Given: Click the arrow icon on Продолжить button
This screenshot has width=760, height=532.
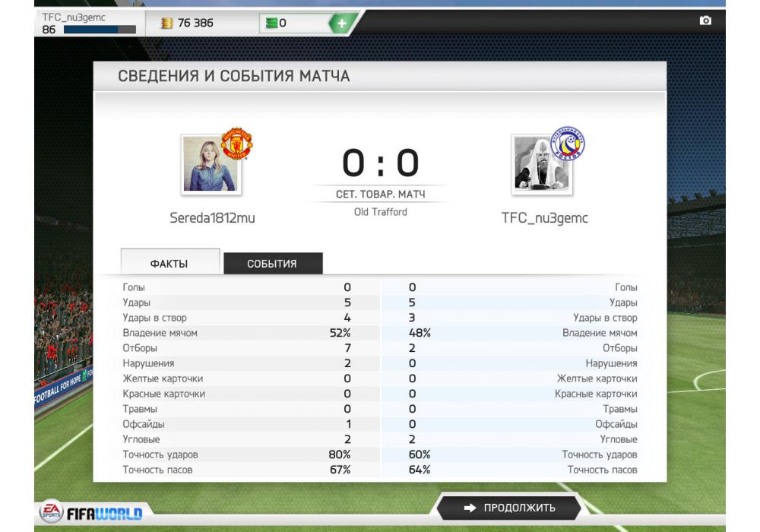Looking at the screenshot, I should 470,508.
